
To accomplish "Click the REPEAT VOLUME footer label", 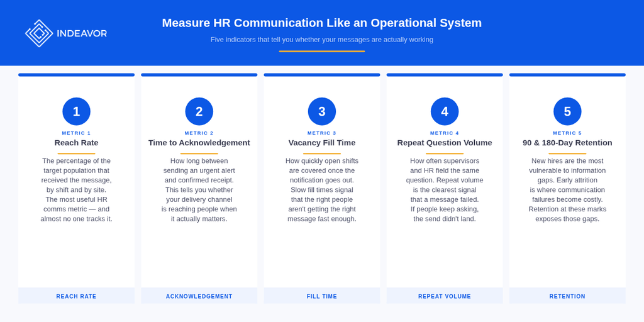I will click(x=445, y=296).
